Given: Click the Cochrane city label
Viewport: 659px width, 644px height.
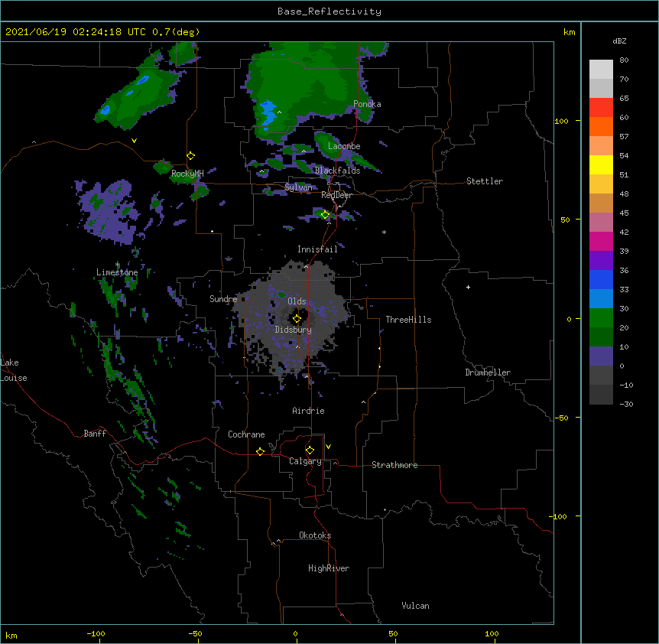Looking at the screenshot, I should click(246, 434).
